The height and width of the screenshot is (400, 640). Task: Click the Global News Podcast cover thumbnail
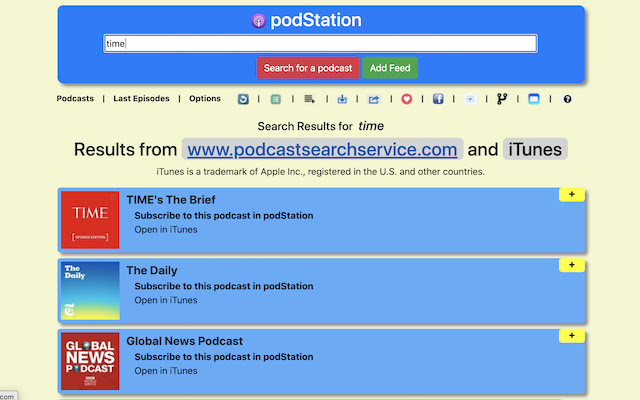tap(90, 361)
